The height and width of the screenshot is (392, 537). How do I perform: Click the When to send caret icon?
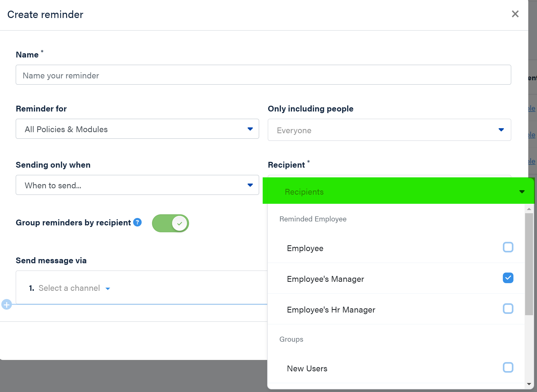tap(250, 185)
